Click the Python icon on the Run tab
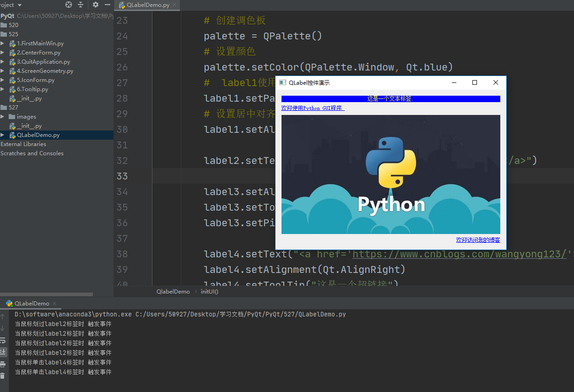 click(9, 303)
